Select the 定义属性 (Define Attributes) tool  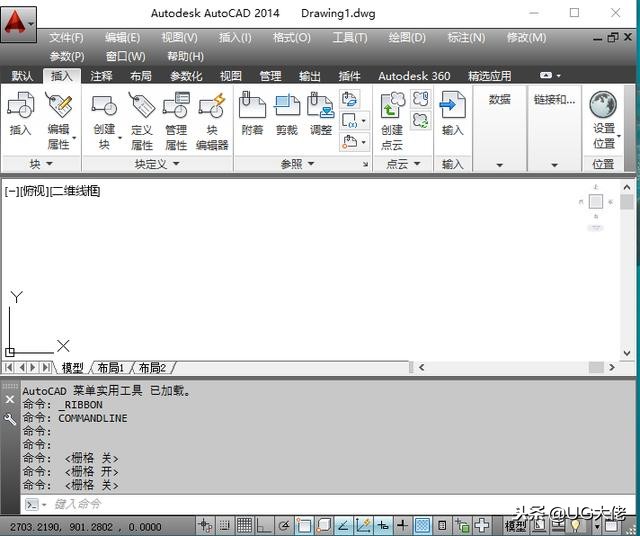point(142,120)
